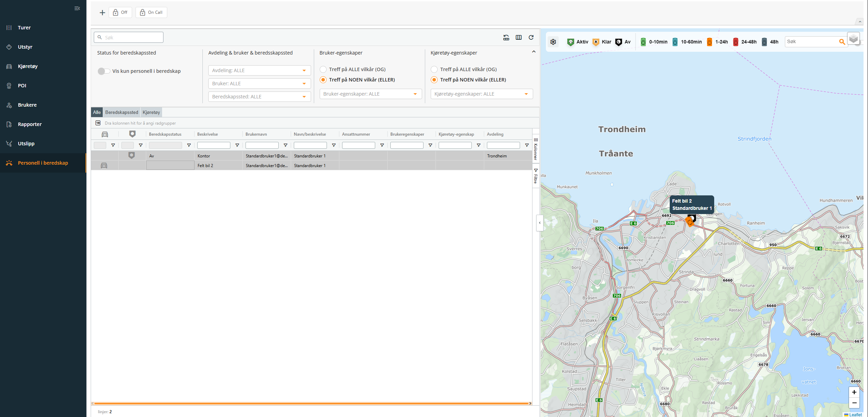The height and width of the screenshot is (417, 868).
Task: Open map settings gear icon
Action: tap(553, 42)
